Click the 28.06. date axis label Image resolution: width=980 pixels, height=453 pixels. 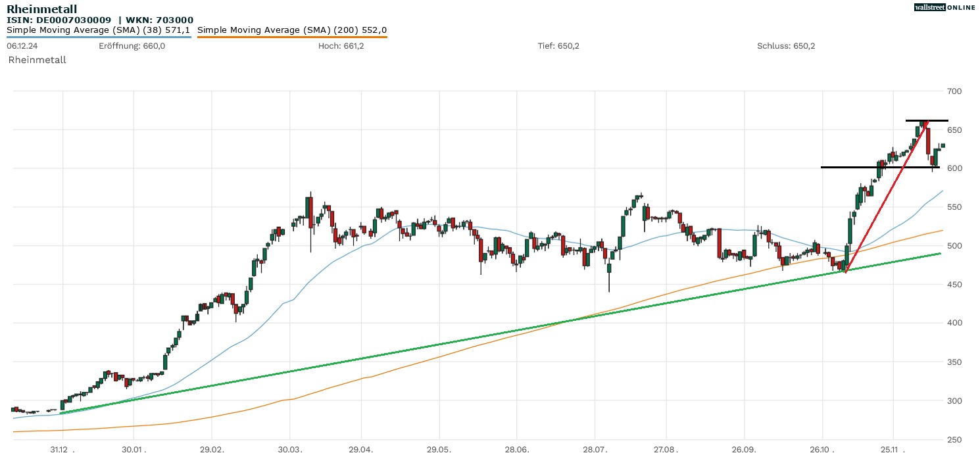pyautogui.click(x=516, y=448)
